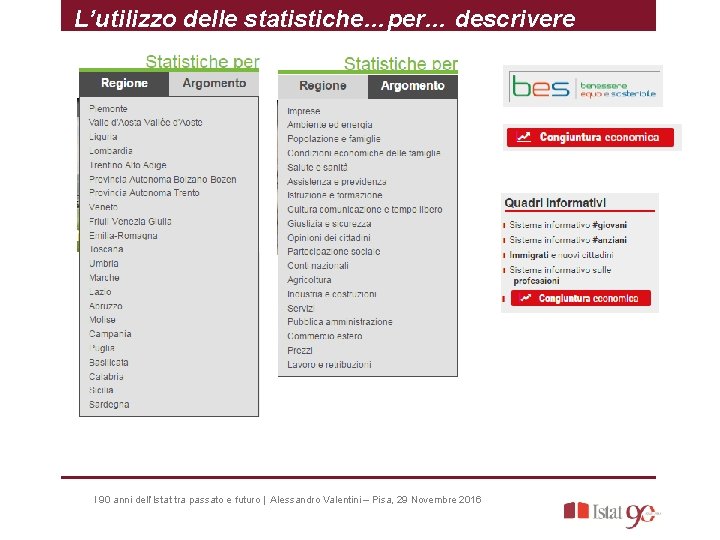Select Pubblica amministrazione topic
The image size is (720, 540).
pyautogui.click(x=340, y=322)
